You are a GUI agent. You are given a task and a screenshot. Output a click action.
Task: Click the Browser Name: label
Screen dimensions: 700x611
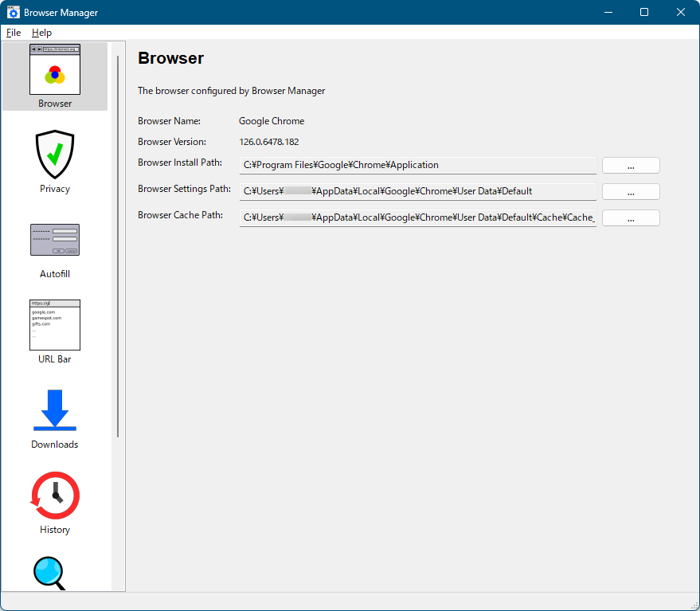pos(169,121)
